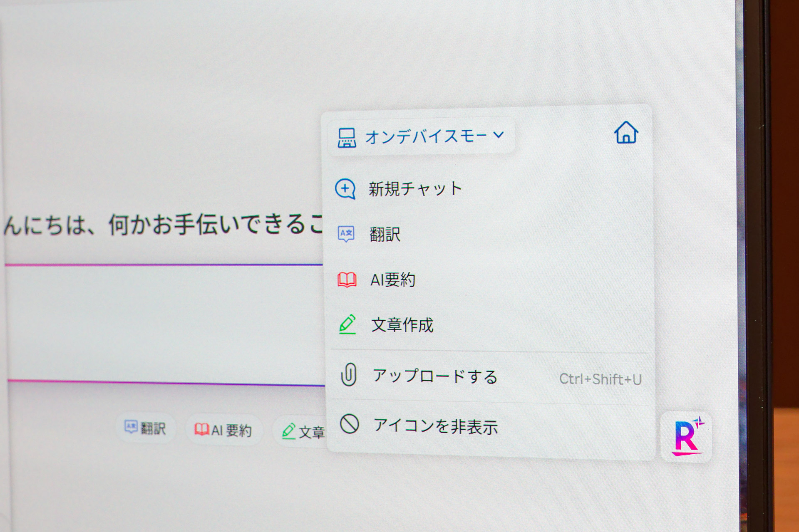Click the prohibition circle icon
The width and height of the screenshot is (799, 532).
tap(350, 424)
